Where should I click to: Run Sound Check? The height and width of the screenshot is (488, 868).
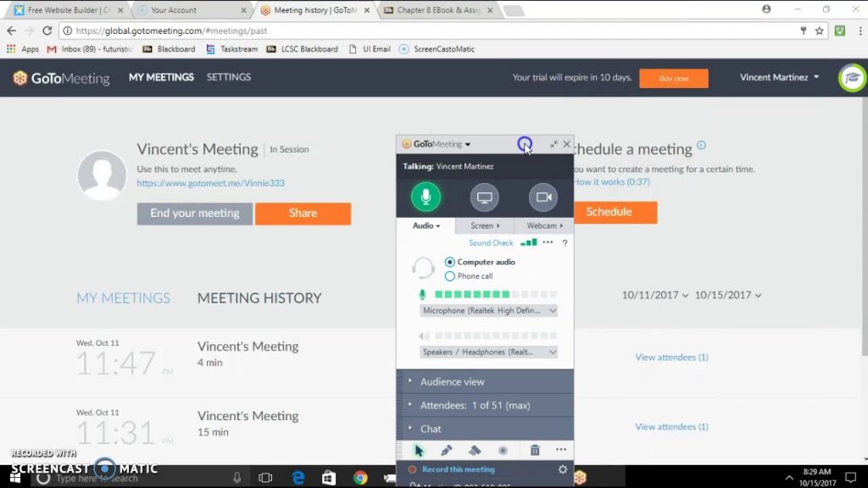(x=491, y=243)
